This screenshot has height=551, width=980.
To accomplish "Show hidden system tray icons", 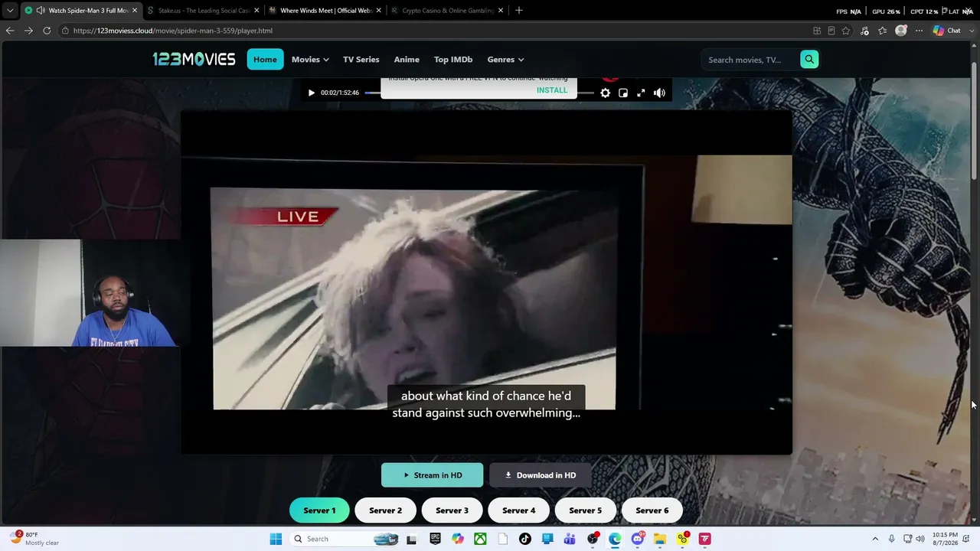I will coord(875,539).
